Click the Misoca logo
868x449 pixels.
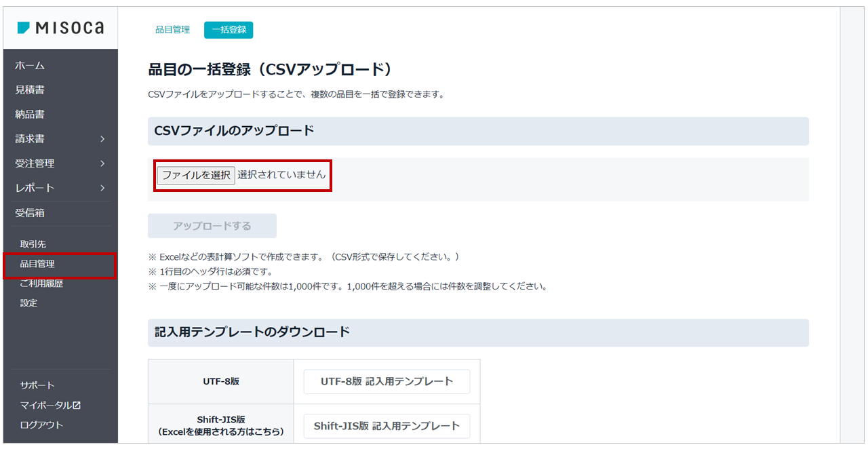pos(60,28)
